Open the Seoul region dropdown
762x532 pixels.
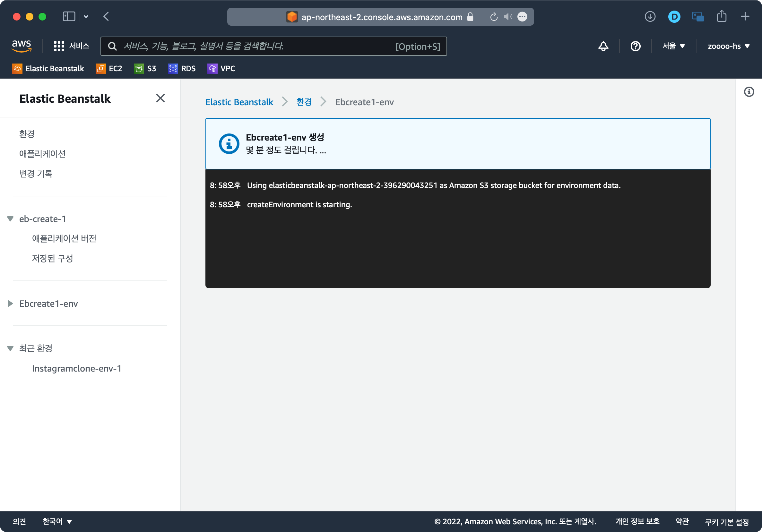[673, 46]
